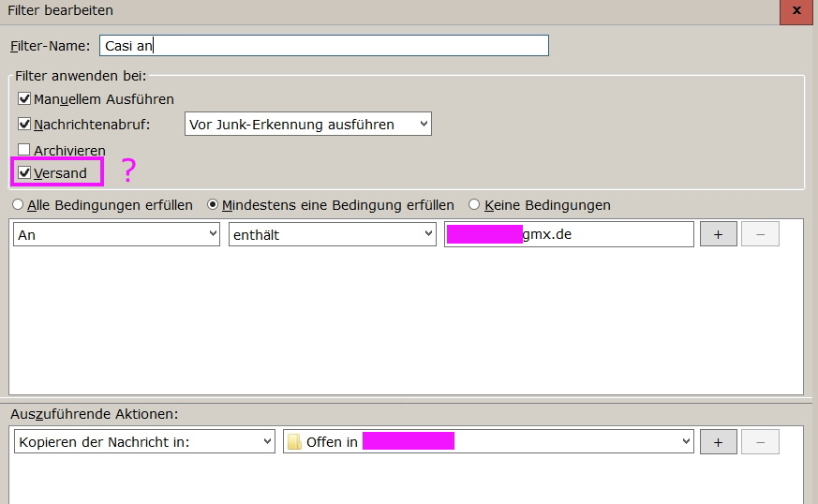The width and height of the screenshot is (818, 504).
Task: Close the Filter bearbeiten dialog
Action: (x=796, y=11)
